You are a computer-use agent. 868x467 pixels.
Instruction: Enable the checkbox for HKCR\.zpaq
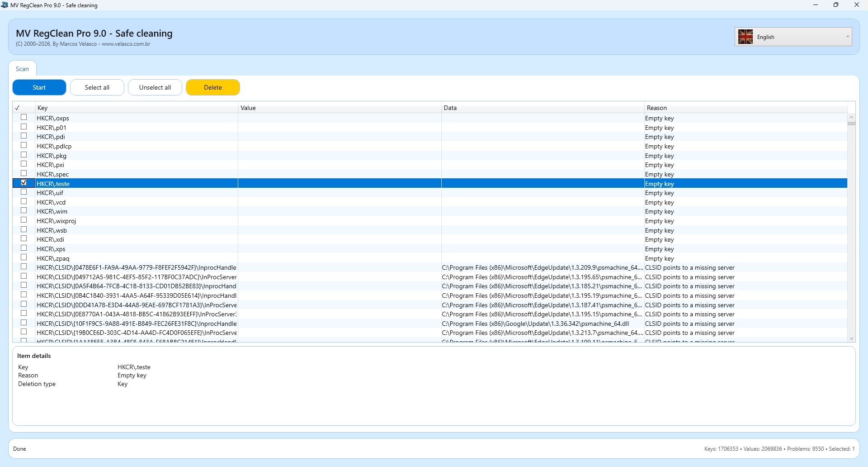click(x=24, y=257)
